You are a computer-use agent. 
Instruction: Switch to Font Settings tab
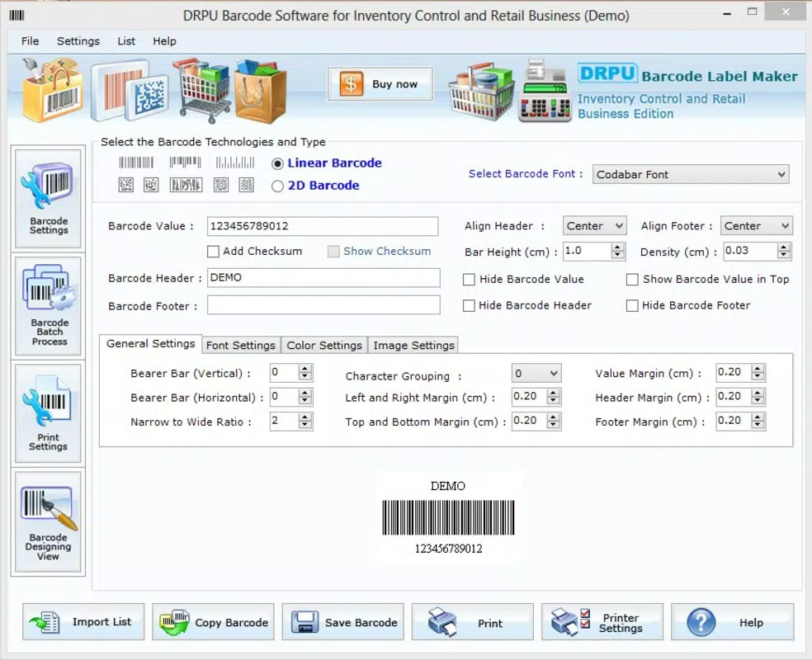pyautogui.click(x=241, y=346)
